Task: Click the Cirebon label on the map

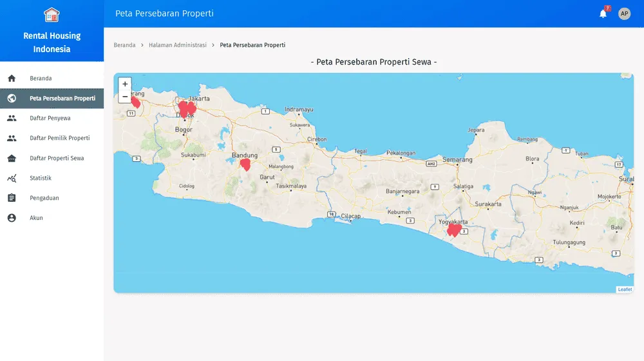Action: tap(317, 139)
